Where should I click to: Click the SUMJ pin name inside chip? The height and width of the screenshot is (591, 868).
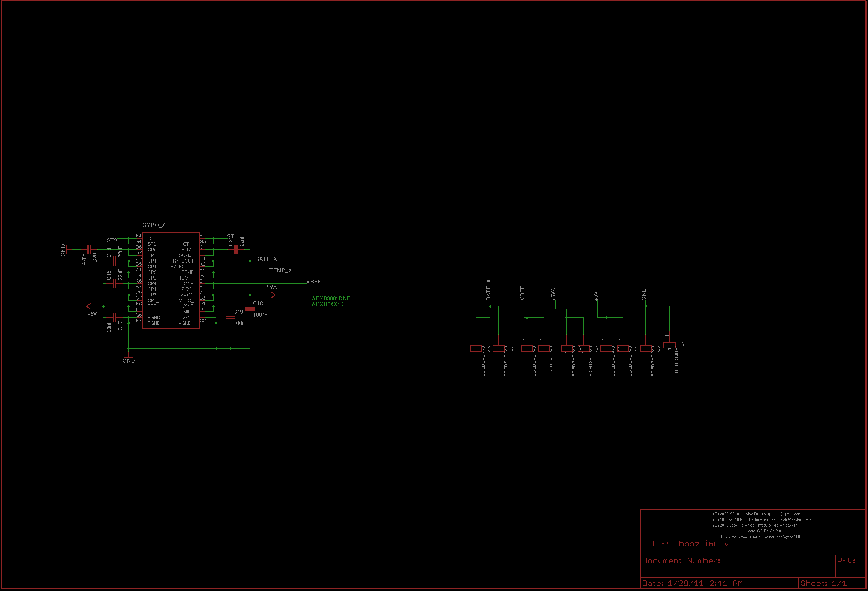188,250
